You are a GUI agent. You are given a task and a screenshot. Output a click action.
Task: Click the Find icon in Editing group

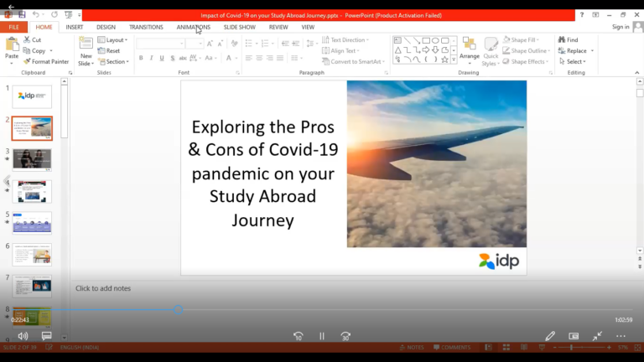(571, 39)
